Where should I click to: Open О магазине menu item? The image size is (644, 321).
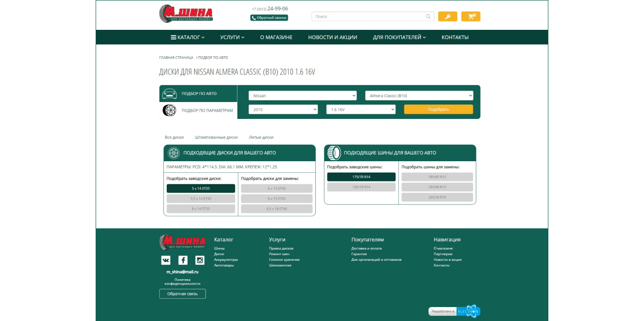pyautogui.click(x=276, y=37)
